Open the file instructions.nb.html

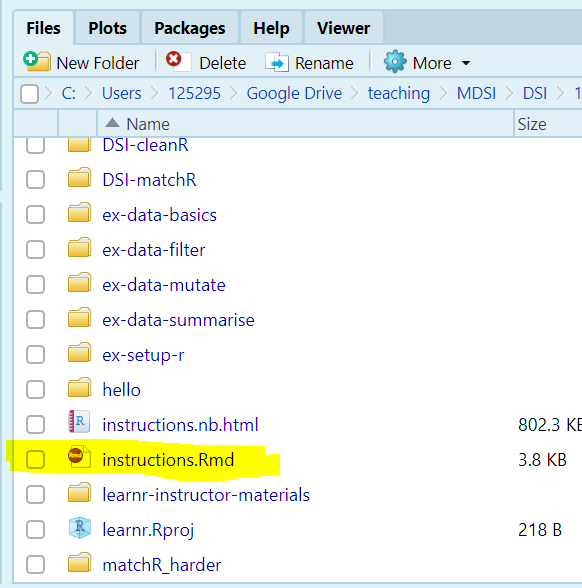pos(180,425)
